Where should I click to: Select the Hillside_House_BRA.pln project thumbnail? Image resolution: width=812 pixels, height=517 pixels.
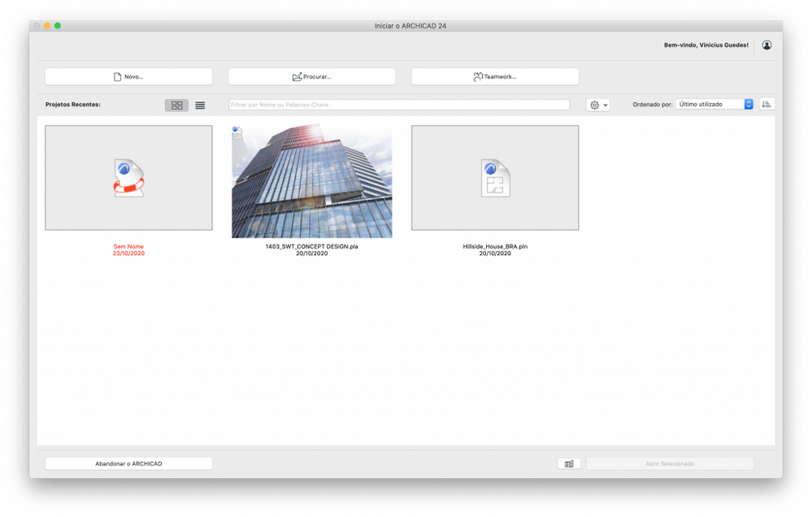point(496,178)
